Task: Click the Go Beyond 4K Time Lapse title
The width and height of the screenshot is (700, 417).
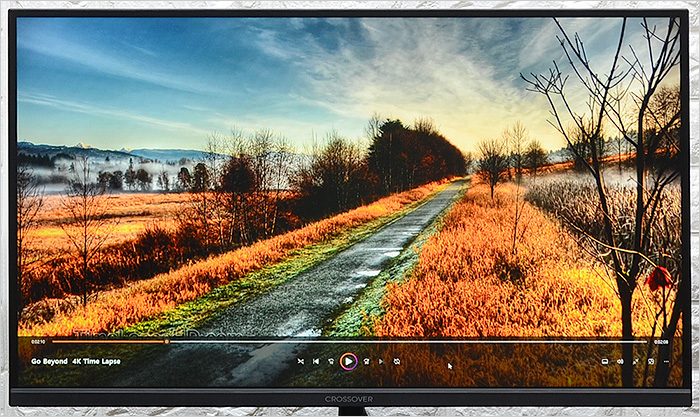Action: coord(76,361)
